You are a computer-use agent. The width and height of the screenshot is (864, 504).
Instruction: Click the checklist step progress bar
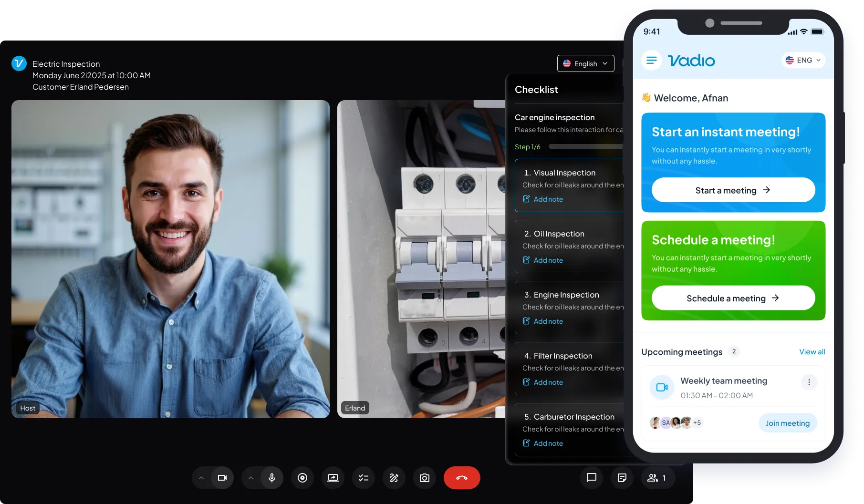[x=586, y=147]
